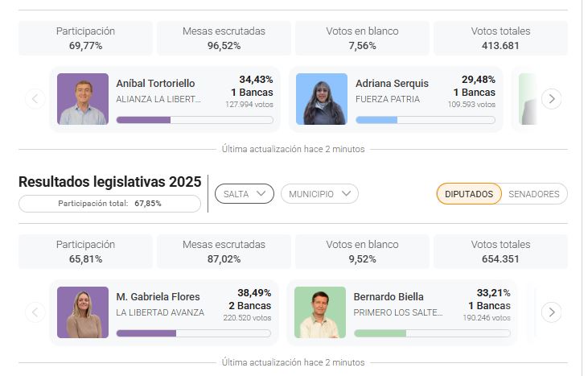Switch to the SENADORES results
The image size is (588, 376).
pos(534,194)
